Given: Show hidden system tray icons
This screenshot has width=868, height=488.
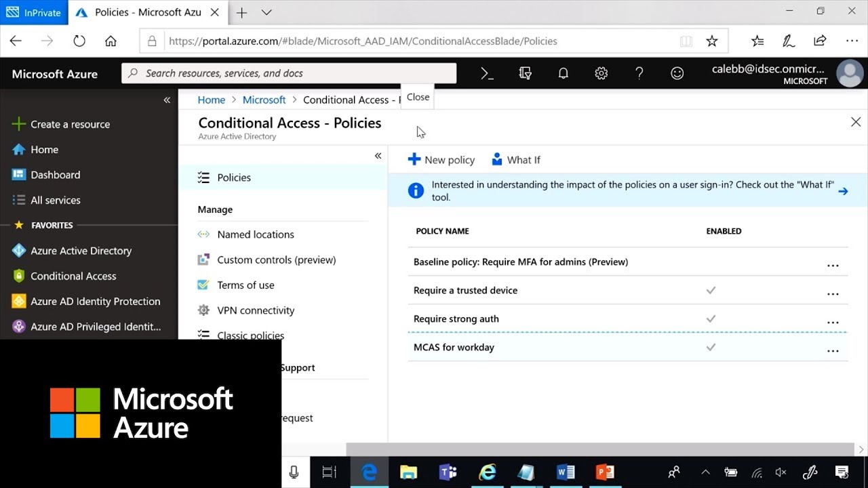Looking at the screenshot, I should click(705, 472).
